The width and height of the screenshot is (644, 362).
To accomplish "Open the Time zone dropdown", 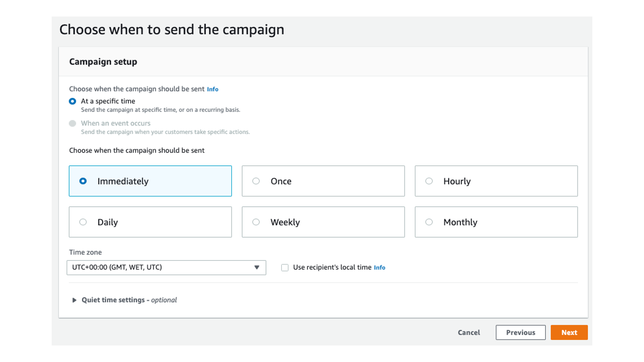I will pyautogui.click(x=166, y=267).
